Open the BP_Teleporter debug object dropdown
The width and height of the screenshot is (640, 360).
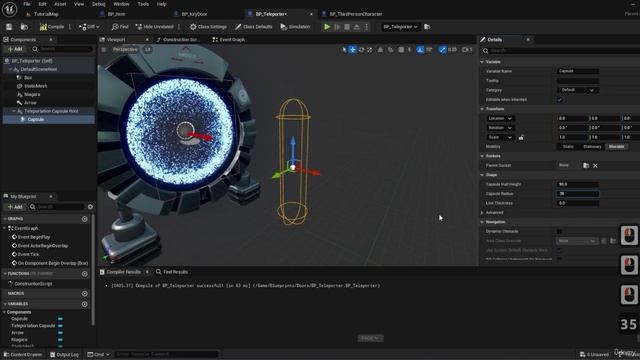coord(400,27)
